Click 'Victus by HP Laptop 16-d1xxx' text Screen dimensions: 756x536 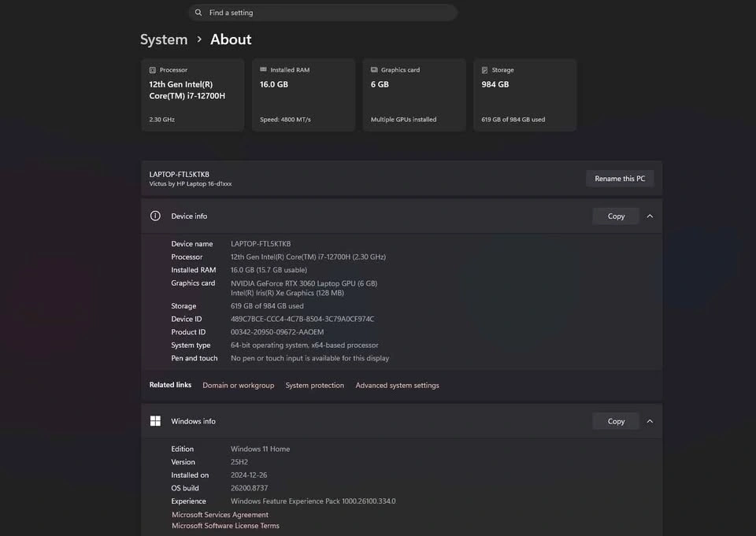pos(191,183)
